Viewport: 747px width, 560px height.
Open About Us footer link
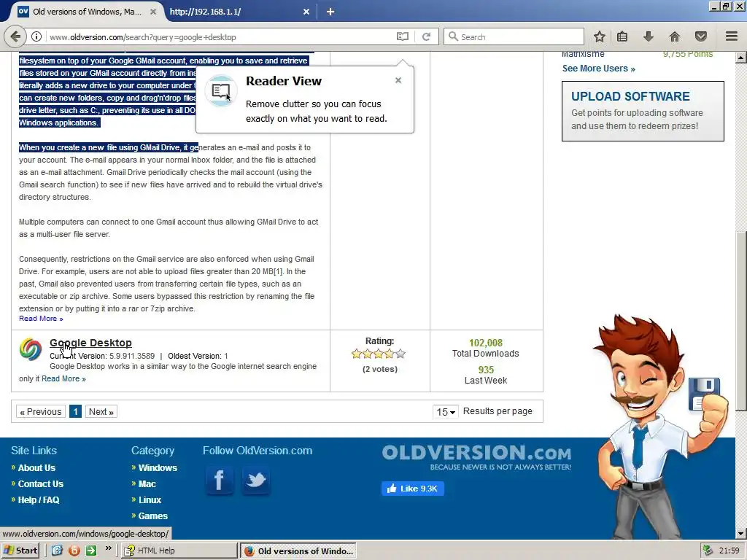pos(36,467)
